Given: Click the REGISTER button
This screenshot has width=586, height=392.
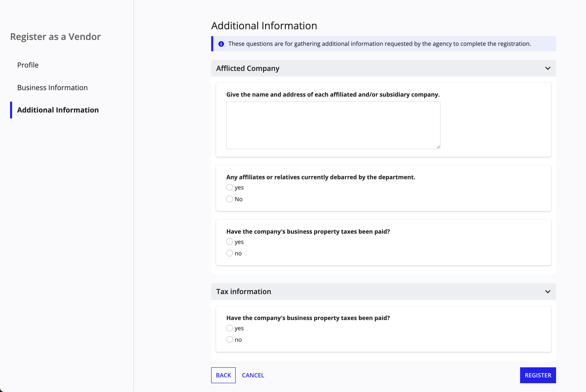Looking at the screenshot, I should (x=538, y=375).
